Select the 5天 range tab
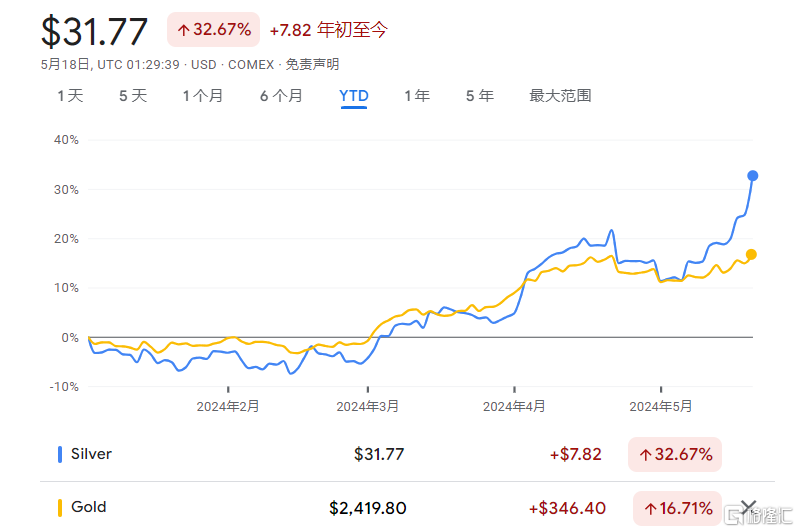 (x=132, y=96)
